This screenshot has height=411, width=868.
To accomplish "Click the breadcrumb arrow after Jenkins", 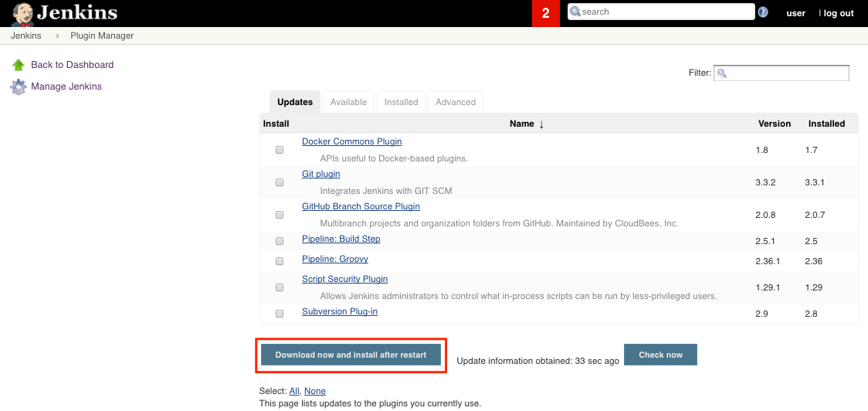I will (58, 36).
